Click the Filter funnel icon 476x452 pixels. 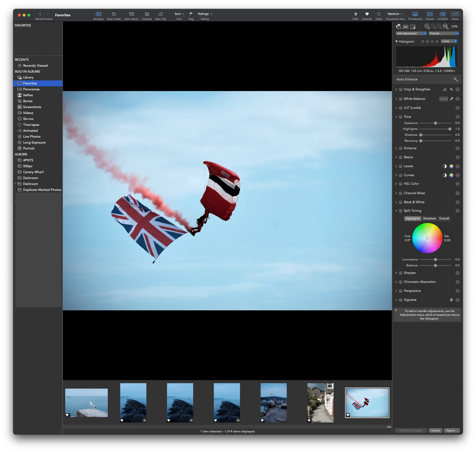click(x=355, y=14)
